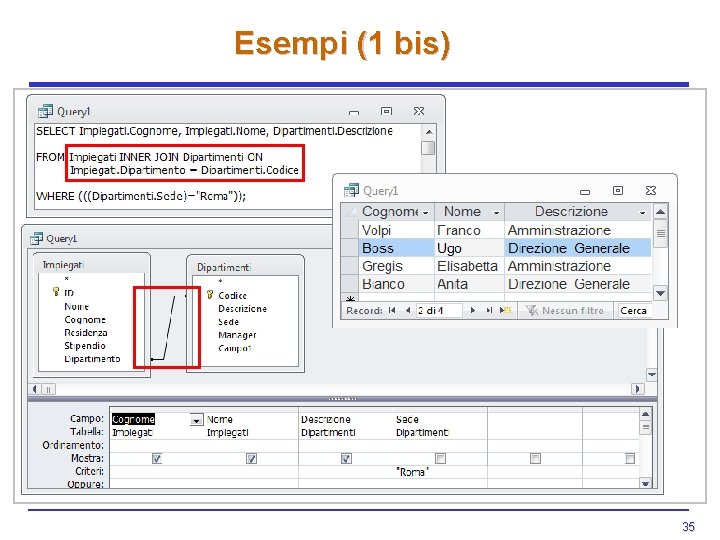This screenshot has height=540, width=720.
Task: Select Descrizione field in Dipartimenti list
Action: click(242, 309)
